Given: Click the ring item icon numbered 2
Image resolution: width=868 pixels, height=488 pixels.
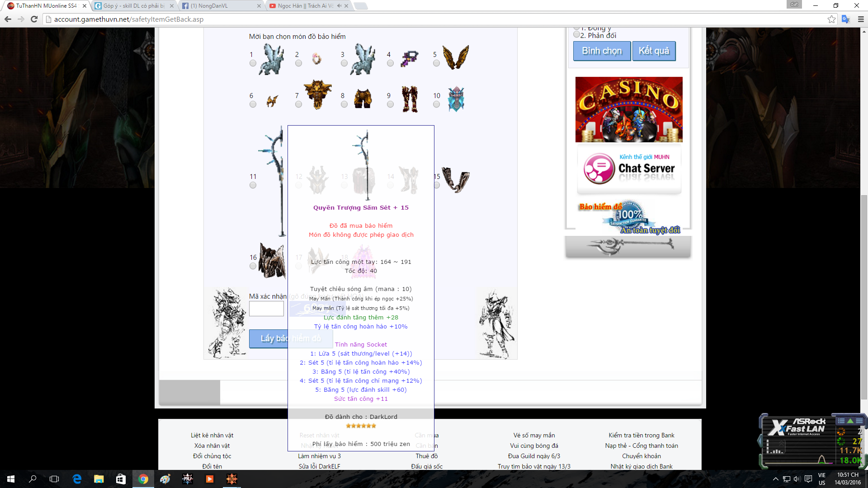Looking at the screenshot, I should tap(316, 59).
